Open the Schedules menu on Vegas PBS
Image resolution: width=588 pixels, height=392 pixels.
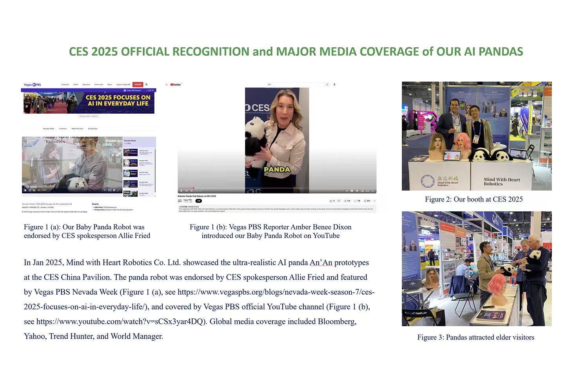tap(65, 85)
